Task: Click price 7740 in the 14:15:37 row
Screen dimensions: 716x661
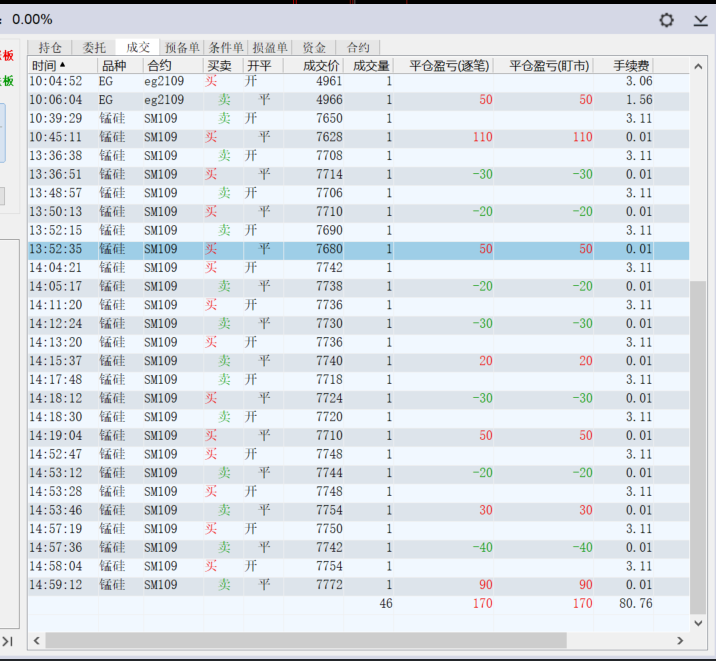Action: [329, 361]
